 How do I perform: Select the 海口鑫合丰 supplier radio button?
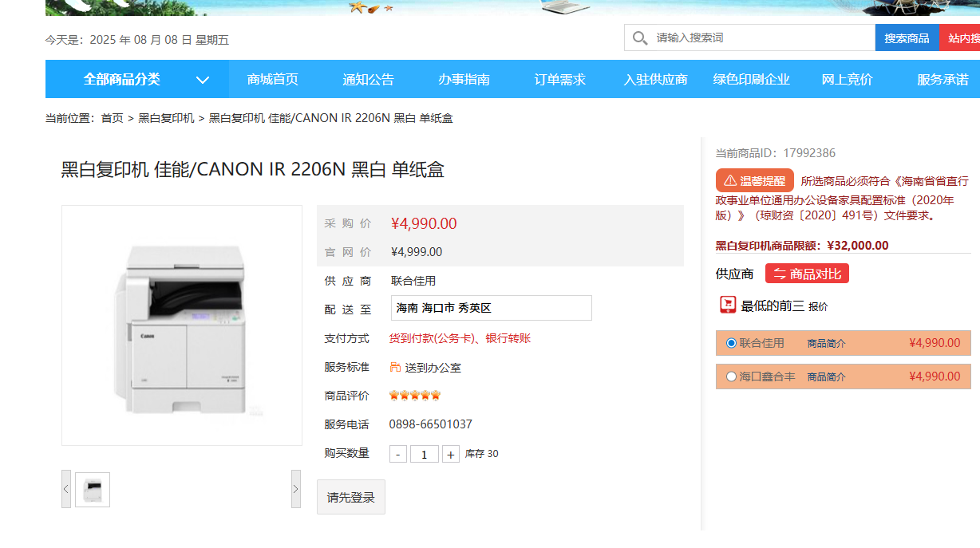point(731,377)
